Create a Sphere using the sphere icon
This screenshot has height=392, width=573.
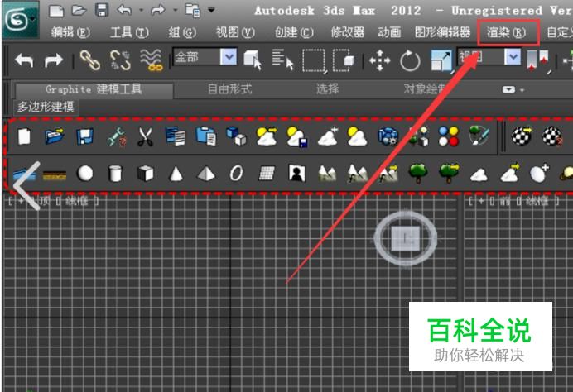(x=84, y=174)
